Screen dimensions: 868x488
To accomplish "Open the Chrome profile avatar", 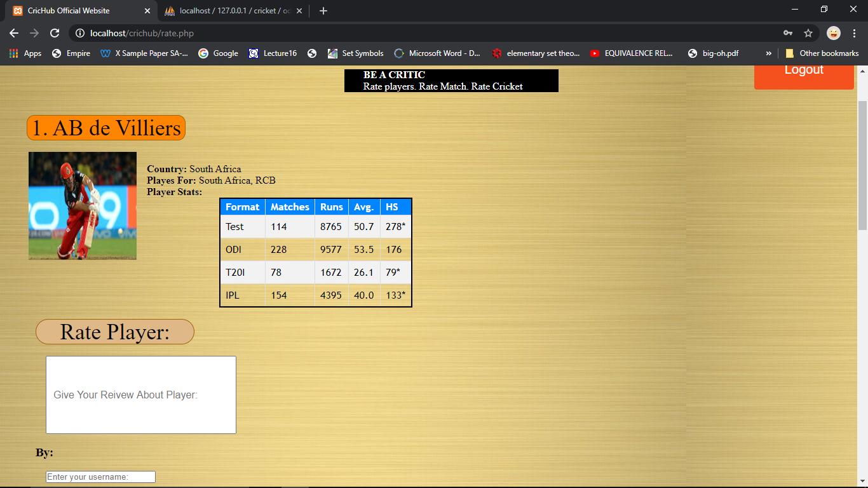I will (x=834, y=33).
